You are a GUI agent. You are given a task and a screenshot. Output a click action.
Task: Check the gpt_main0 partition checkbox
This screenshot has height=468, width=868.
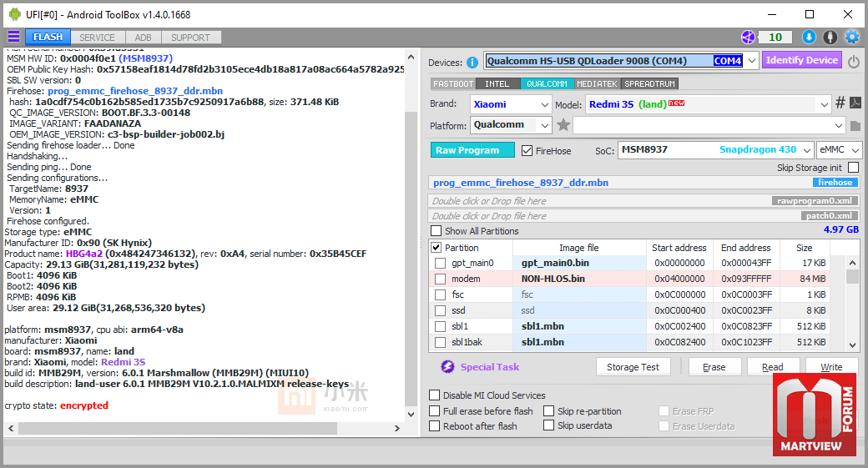(440, 263)
